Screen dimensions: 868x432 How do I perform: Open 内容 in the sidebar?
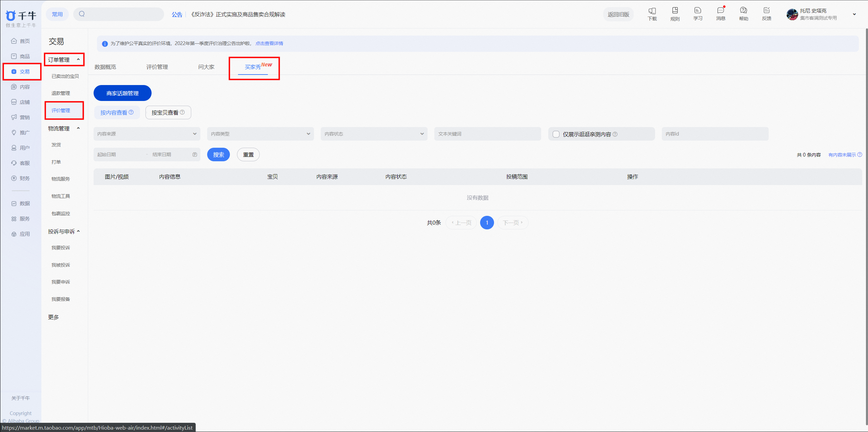pos(21,87)
